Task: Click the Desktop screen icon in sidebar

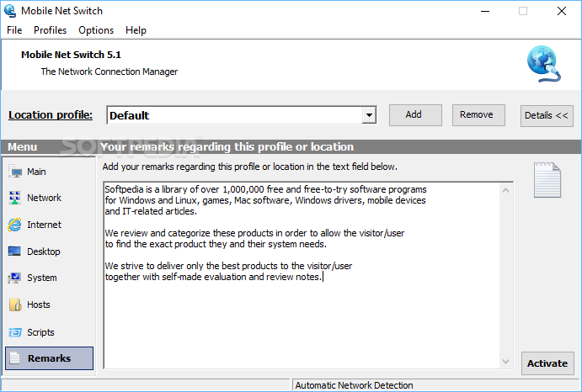Action: pos(15,252)
